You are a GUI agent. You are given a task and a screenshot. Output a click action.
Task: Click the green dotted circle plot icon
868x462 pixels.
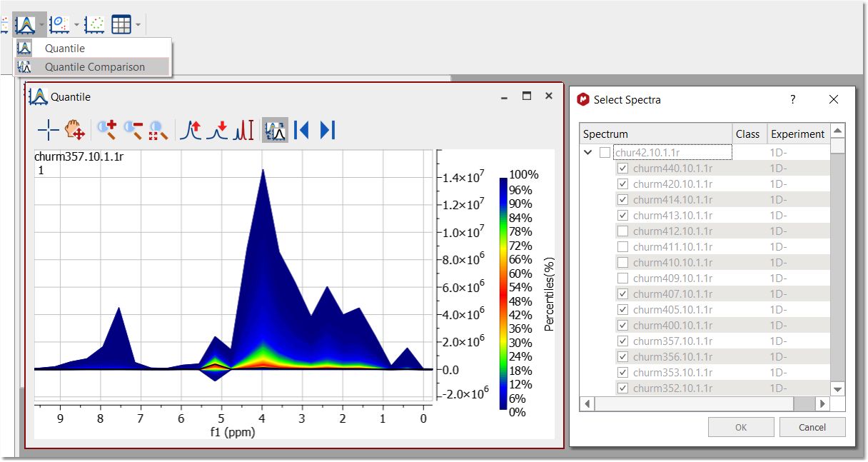point(94,24)
